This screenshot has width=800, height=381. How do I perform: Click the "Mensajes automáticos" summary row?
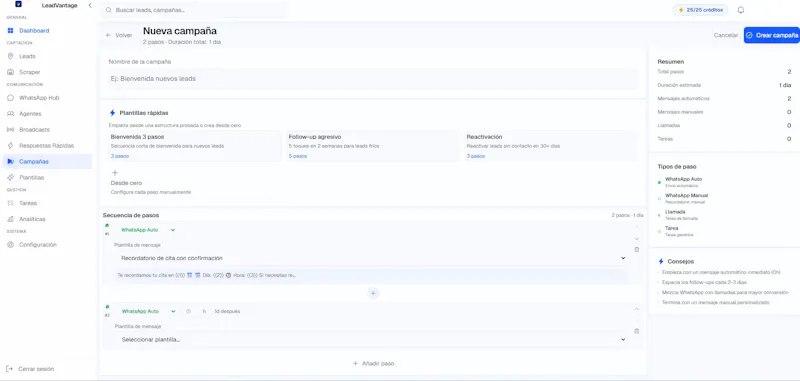click(724, 98)
